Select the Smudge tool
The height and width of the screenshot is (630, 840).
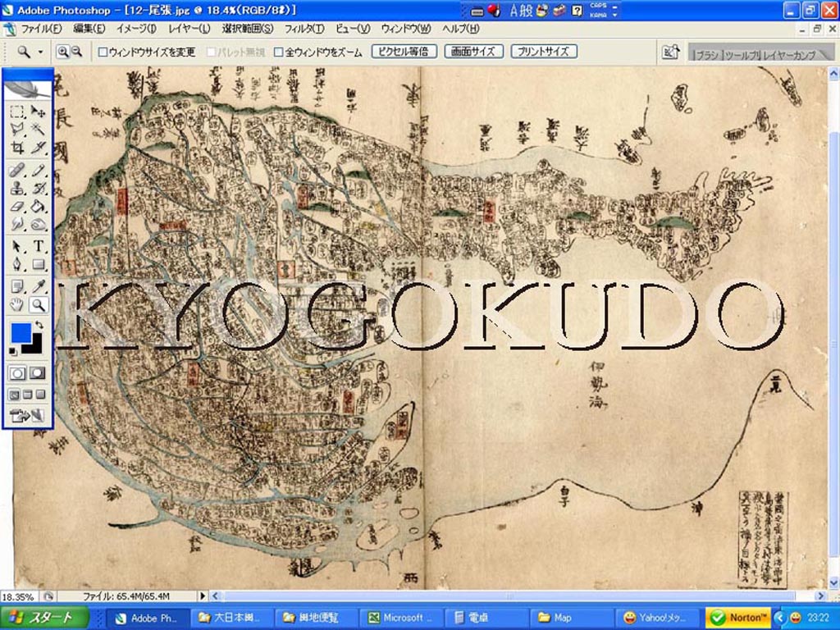tap(17, 224)
